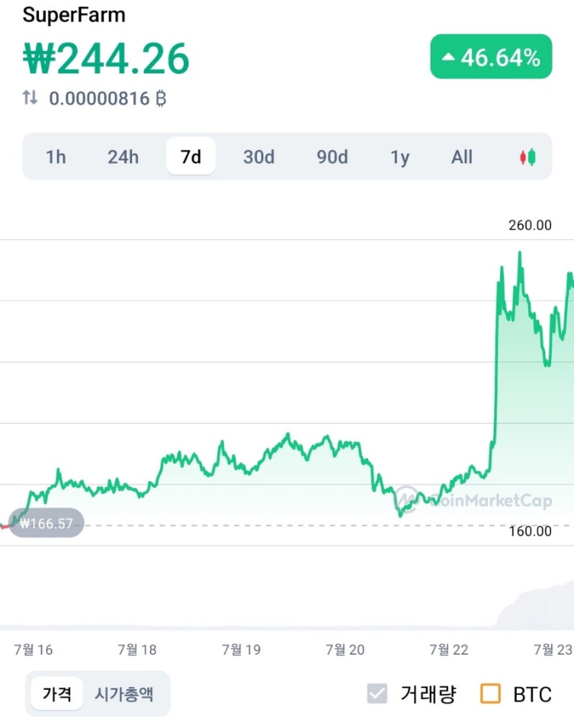The image size is (574, 728).
Task: Select the All time range
Action: [462, 157]
